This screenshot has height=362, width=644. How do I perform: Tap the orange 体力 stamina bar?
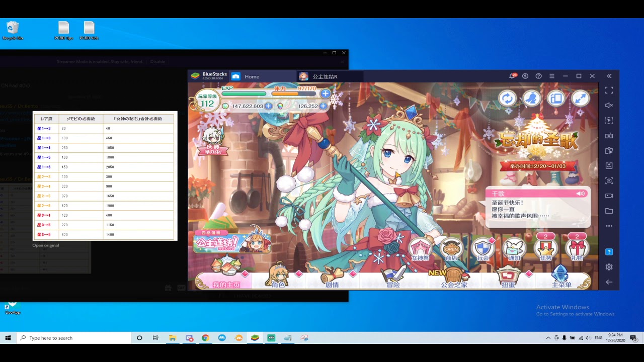pos(294,94)
